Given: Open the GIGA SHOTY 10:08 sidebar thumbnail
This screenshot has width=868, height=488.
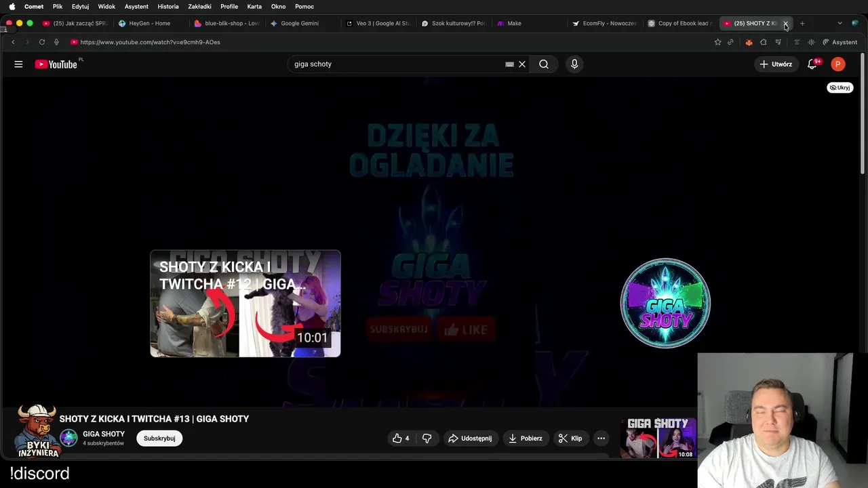Looking at the screenshot, I should click(x=658, y=438).
